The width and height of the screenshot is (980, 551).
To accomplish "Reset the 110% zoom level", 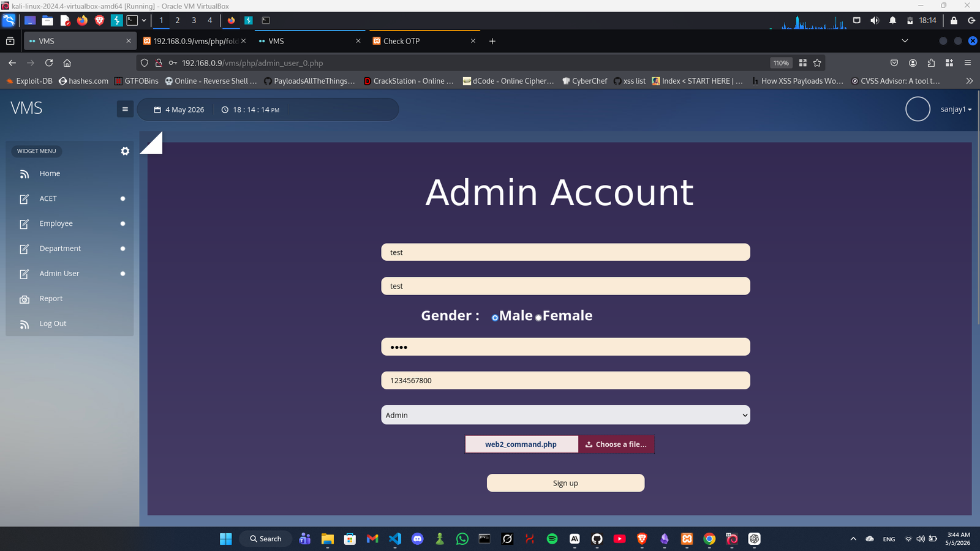I will (x=781, y=62).
